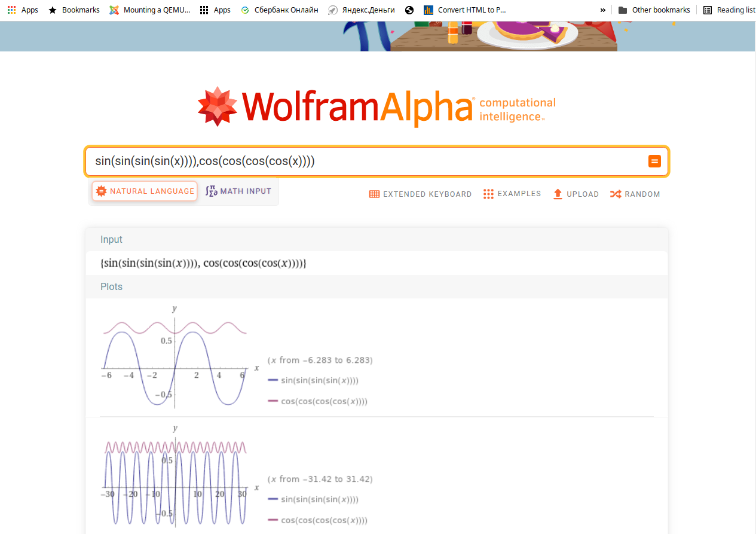Select the Natural Language input mode
This screenshot has height=534, width=756.
[x=145, y=191]
